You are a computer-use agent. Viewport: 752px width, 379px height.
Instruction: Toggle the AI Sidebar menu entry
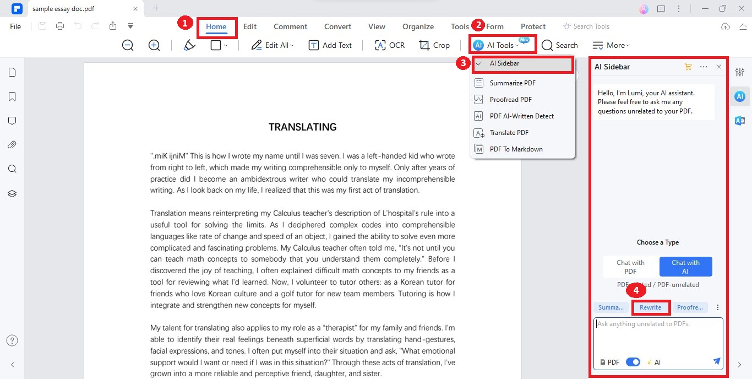(x=523, y=64)
